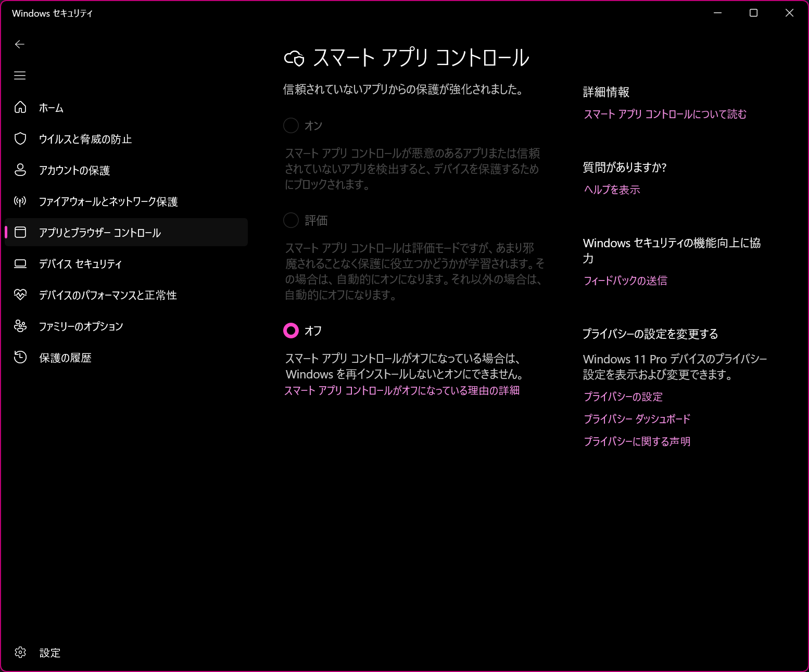
Task: Click the clock icon for 保護の履歴
Action: (20, 357)
